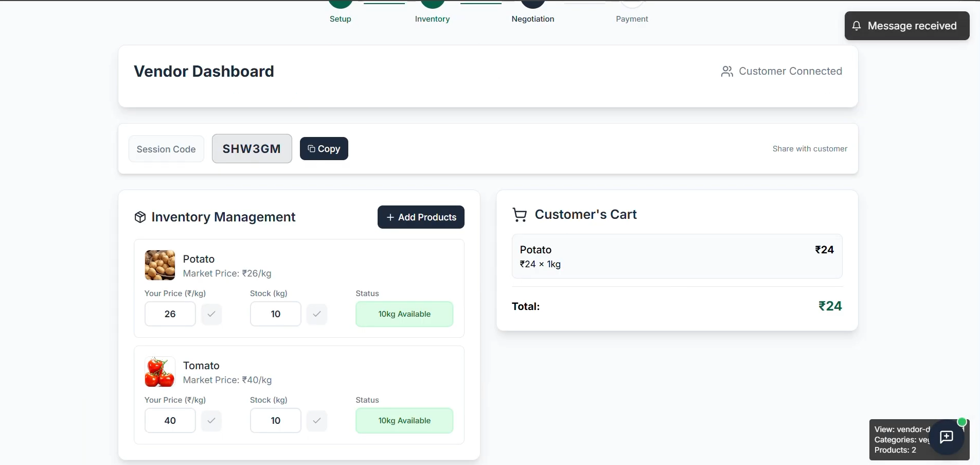Viewport: 980px width, 465px height.
Task: Click the Vendor Dashboard heading
Action: point(204,72)
